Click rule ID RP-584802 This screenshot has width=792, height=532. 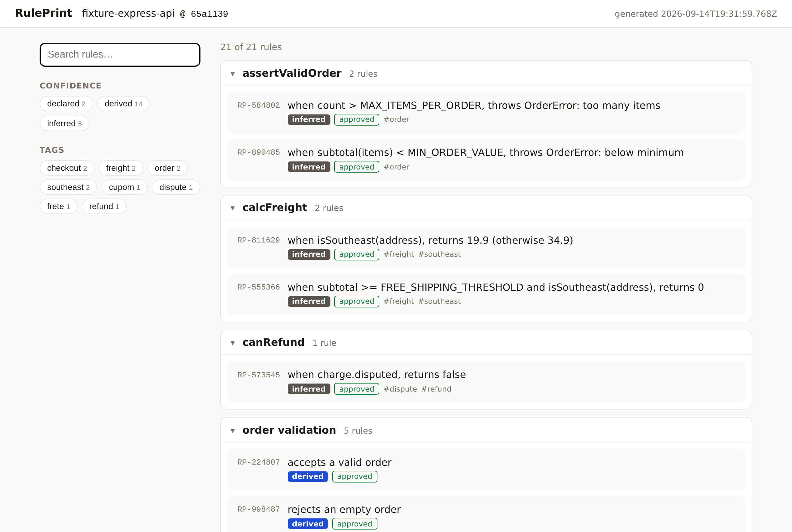(x=259, y=105)
